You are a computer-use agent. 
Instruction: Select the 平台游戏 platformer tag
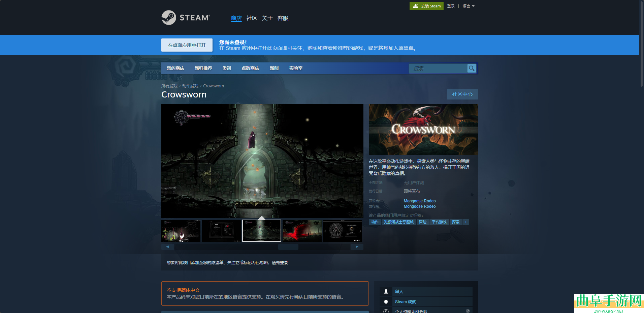coord(439,222)
